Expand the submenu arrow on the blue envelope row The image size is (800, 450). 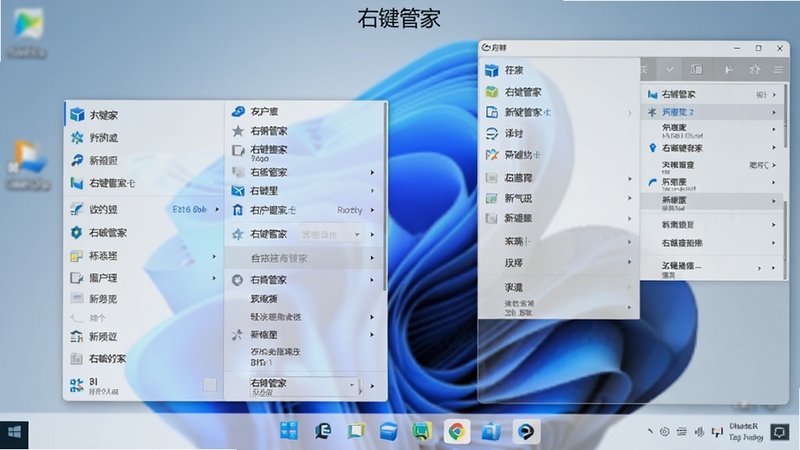pos(372,190)
